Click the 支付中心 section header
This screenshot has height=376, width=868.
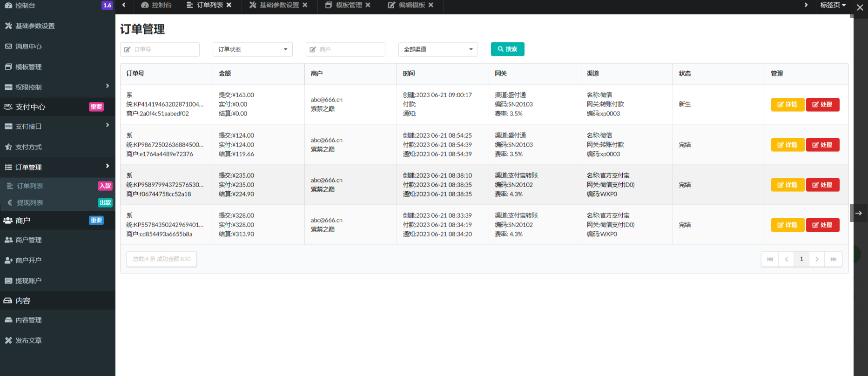(x=58, y=107)
